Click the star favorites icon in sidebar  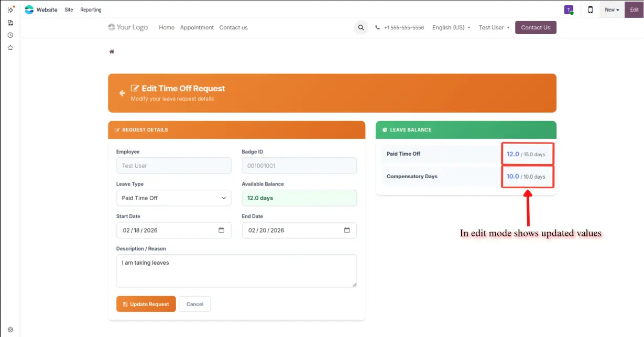tap(10, 48)
